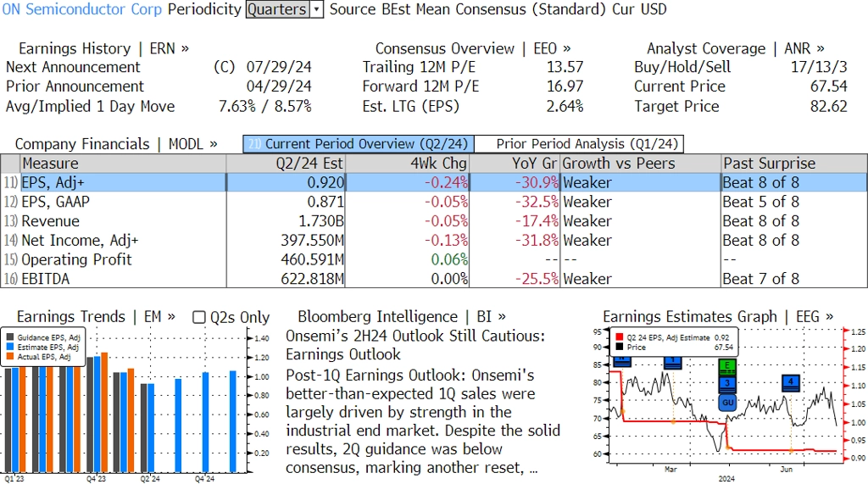868x484 pixels.
Task: Click Trailing 12M P/E value 13.57
Action: 565,67
